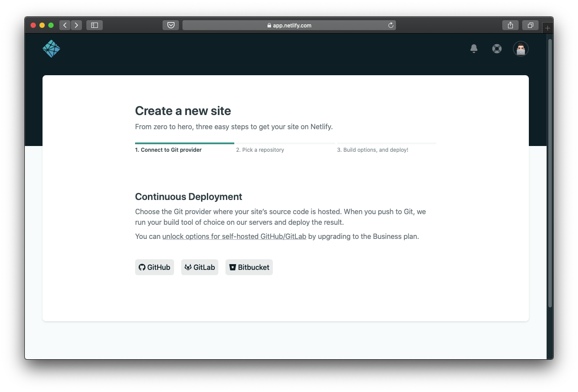578x392 pixels.
Task: Click the page's vertical scrollbar
Action: (x=550, y=173)
